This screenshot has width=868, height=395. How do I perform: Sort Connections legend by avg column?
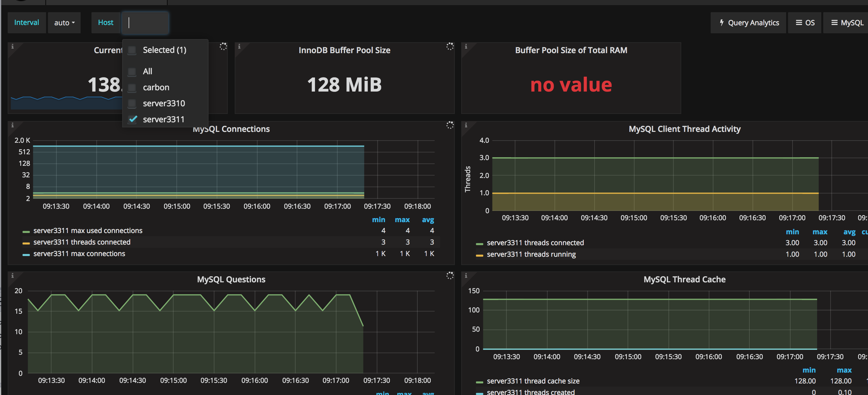coord(428,220)
